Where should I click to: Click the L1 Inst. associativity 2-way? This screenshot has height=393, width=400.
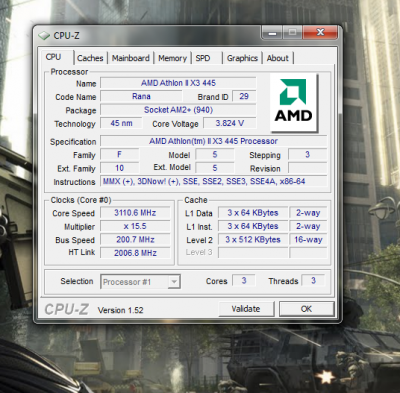click(x=308, y=226)
